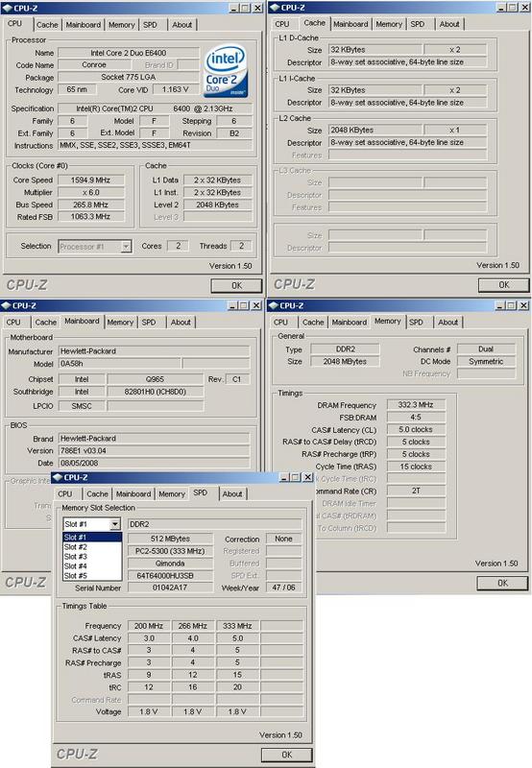
Task: Switch to the SPD tab in the Mainboard window
Action: [x=149, y=323]
